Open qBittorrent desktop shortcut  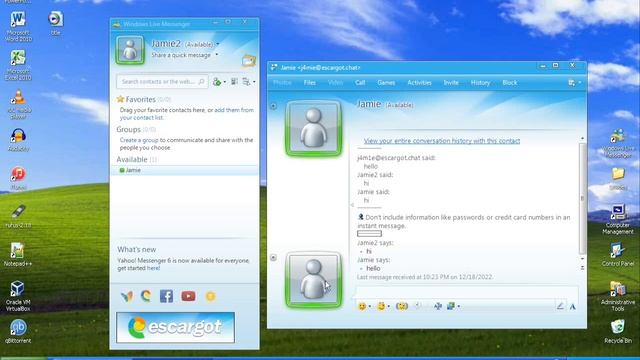[18, 331]
